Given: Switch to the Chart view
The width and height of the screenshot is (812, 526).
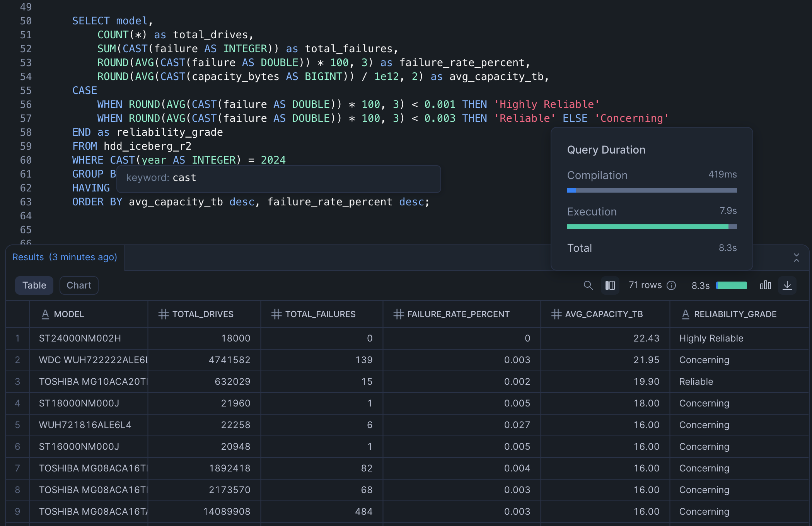Looking at the screenshot, I should click(x=79, y=285).
